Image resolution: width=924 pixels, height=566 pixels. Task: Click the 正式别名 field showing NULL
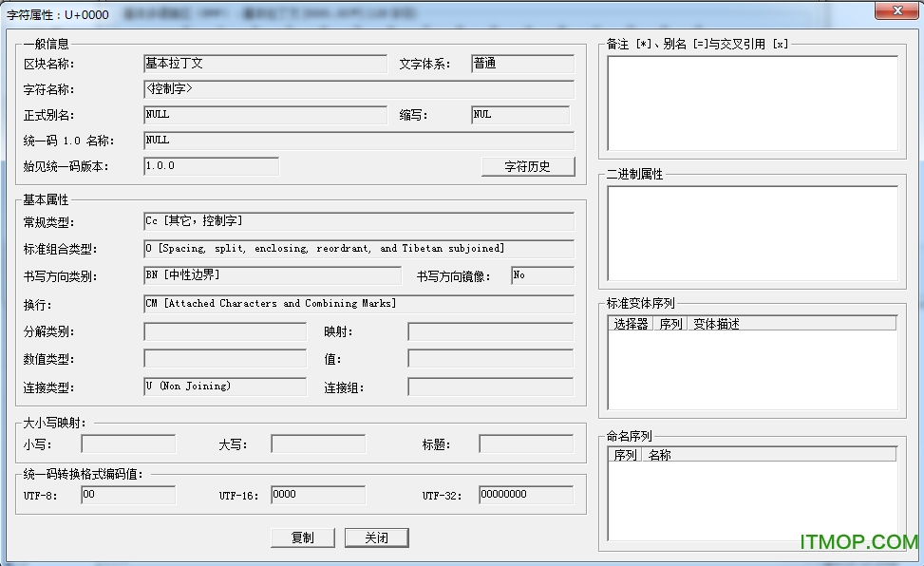(266, 115)
